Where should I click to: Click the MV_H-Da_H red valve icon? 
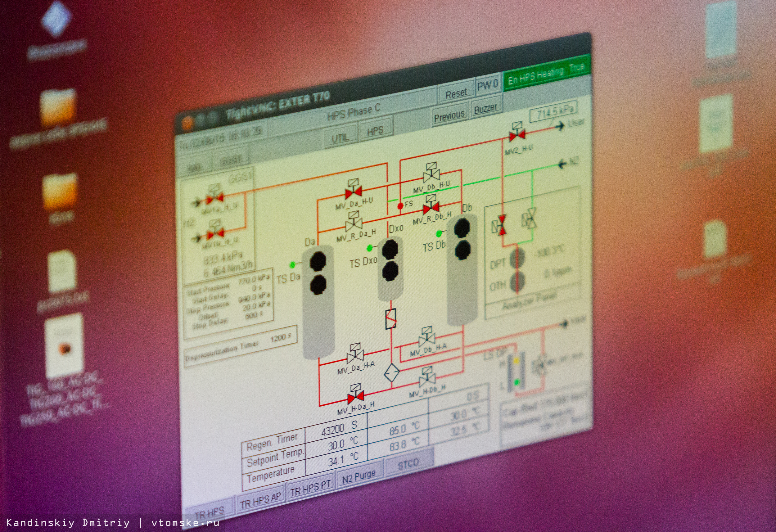(x=356, y=396)
